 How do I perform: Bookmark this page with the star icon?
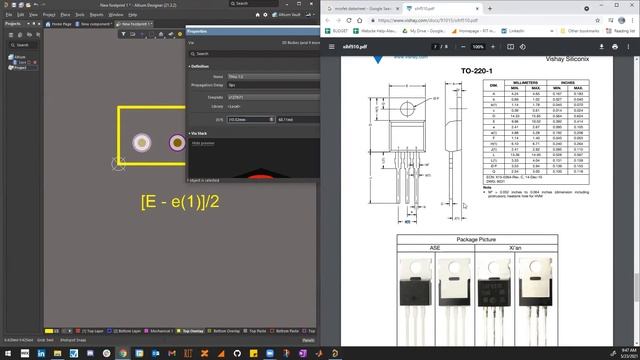[598, 20]
